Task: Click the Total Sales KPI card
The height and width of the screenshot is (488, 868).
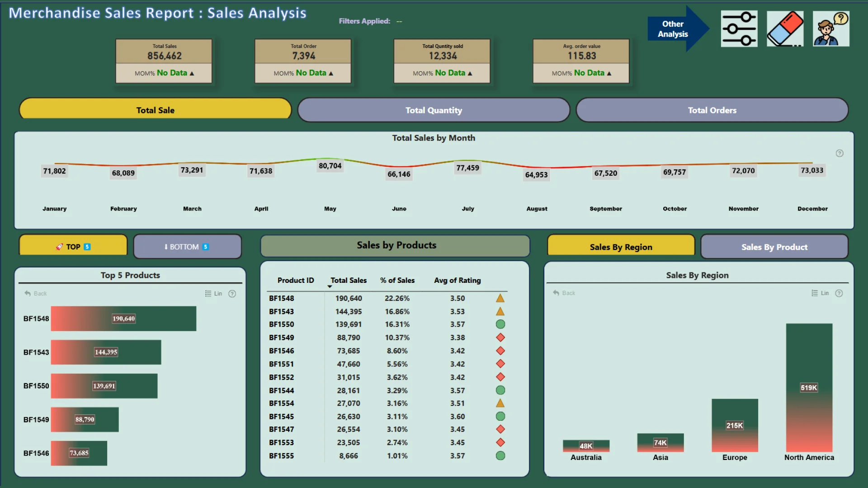Action: click(x=164, y=61)
